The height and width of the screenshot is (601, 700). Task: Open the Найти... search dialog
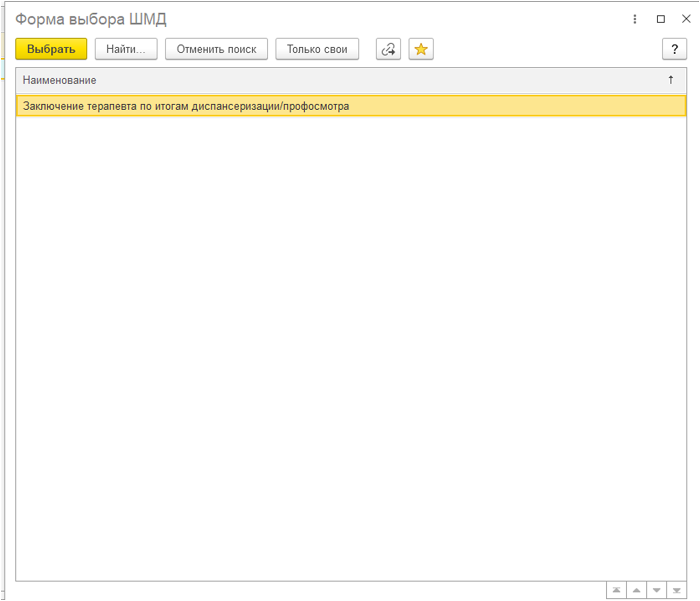coord(126,49)
